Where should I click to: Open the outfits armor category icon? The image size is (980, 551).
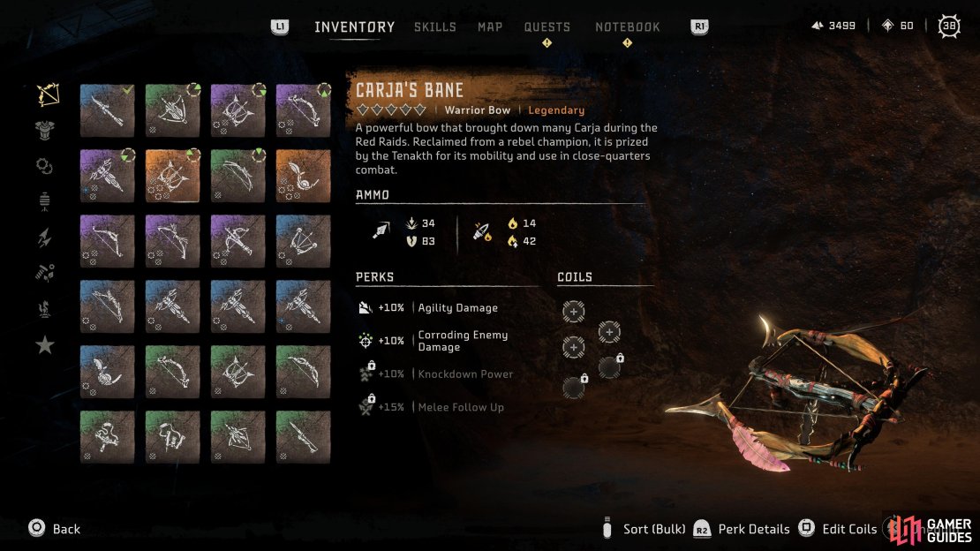click(x=44, y=130)
